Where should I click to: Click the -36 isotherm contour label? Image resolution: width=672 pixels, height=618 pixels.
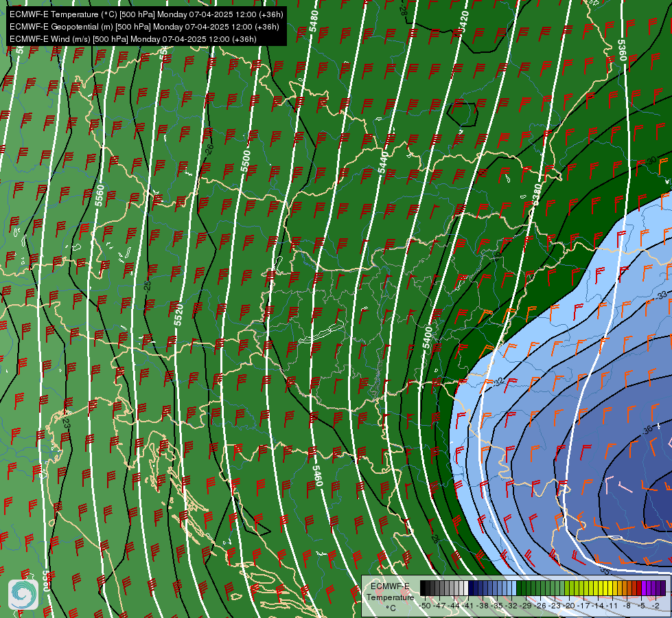647,429
